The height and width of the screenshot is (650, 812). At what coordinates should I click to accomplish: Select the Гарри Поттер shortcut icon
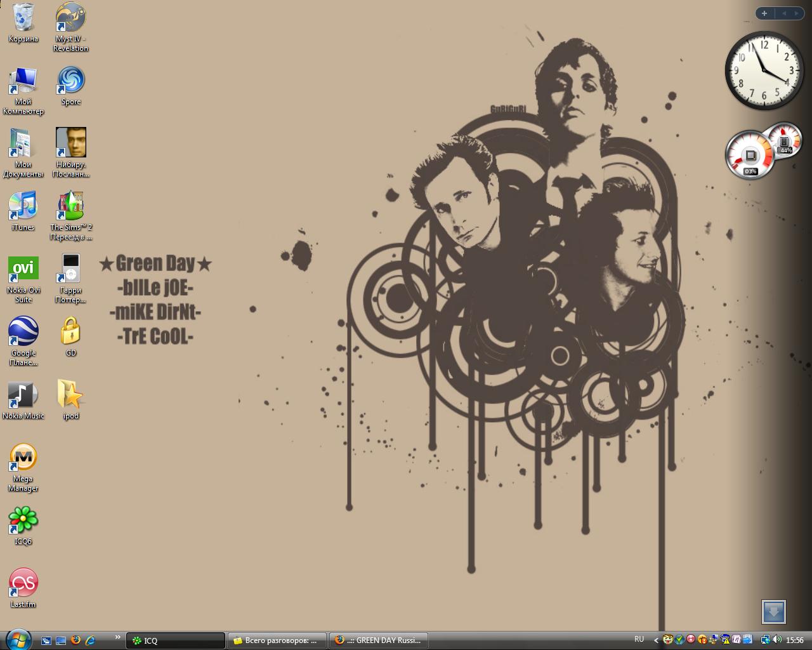click(x=70, y=279)
